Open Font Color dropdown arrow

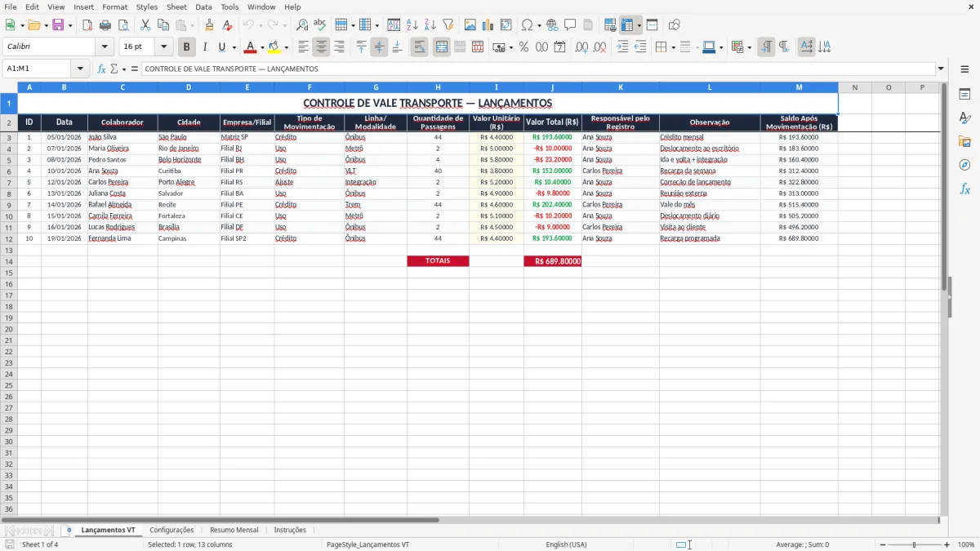point(262,47)
